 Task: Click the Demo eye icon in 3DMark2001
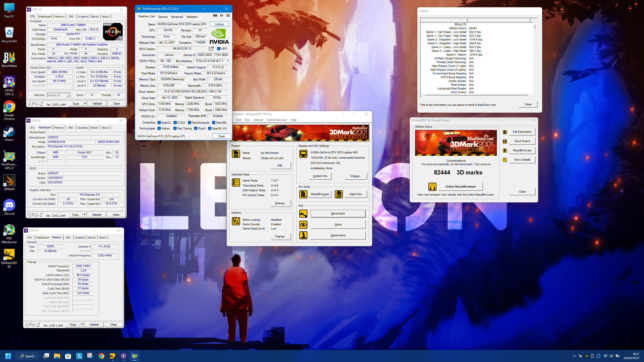click(303, 224)
